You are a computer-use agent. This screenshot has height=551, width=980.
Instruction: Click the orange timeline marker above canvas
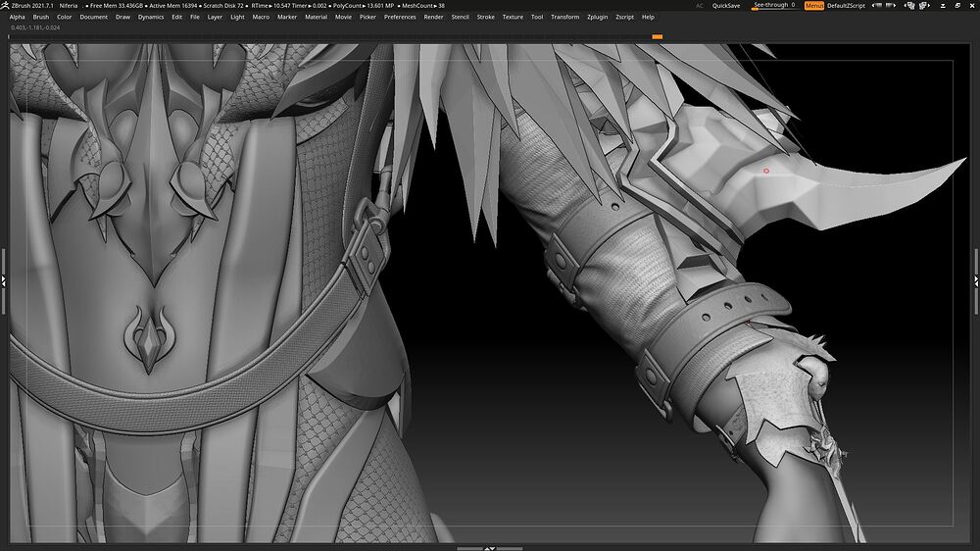(657, 37)
